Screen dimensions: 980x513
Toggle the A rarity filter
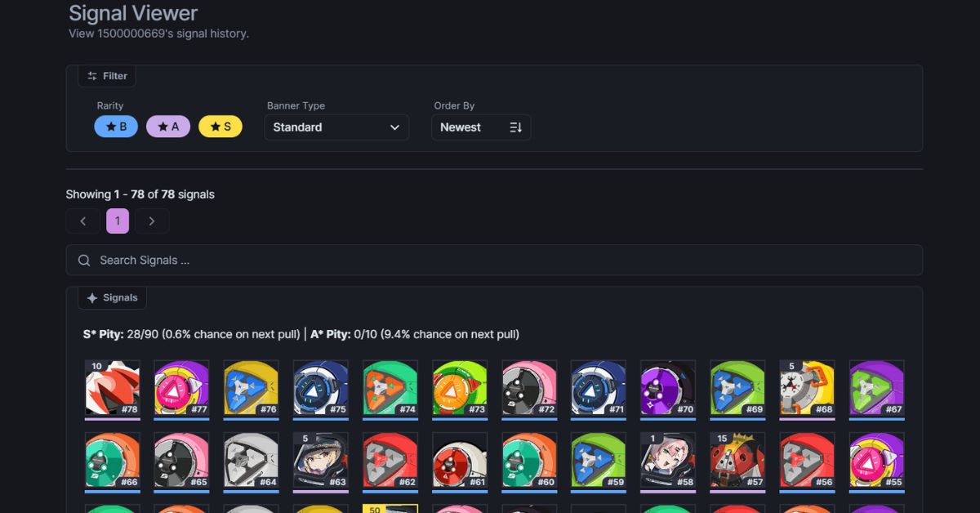click(168, 127)
